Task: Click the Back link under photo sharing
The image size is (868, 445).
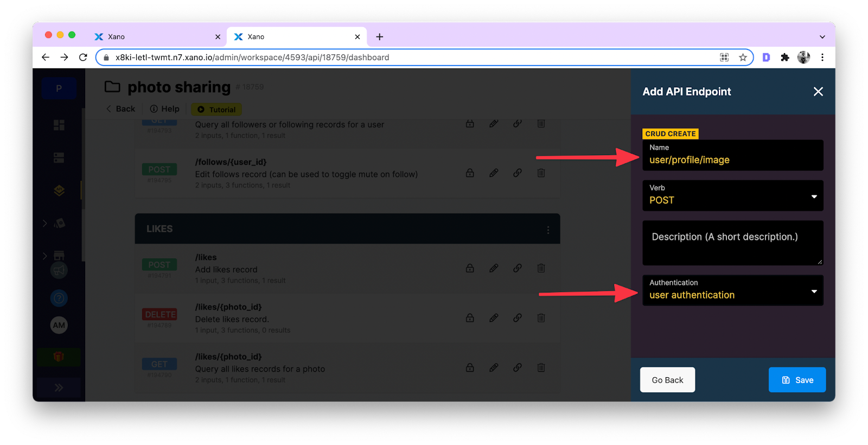Action: [120, 109]
